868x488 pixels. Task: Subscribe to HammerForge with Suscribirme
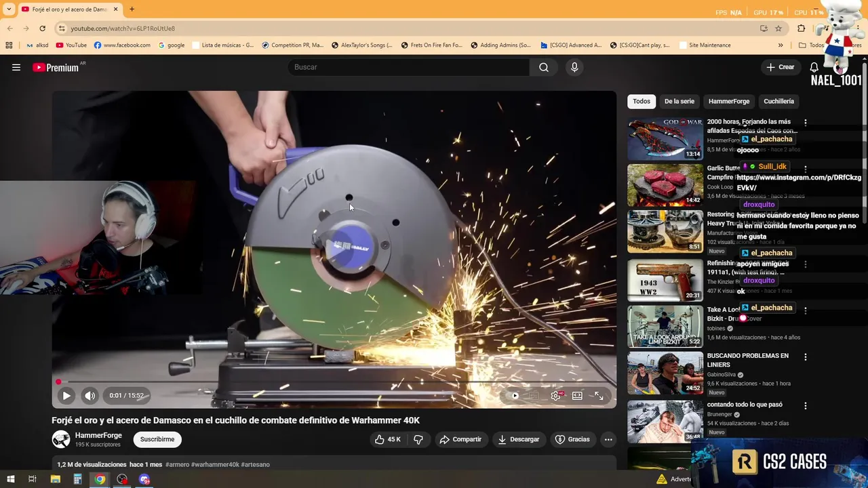[157, 439]
